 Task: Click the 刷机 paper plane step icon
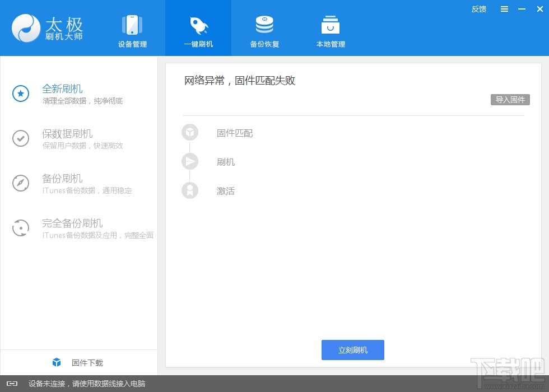tap(190, 162)
